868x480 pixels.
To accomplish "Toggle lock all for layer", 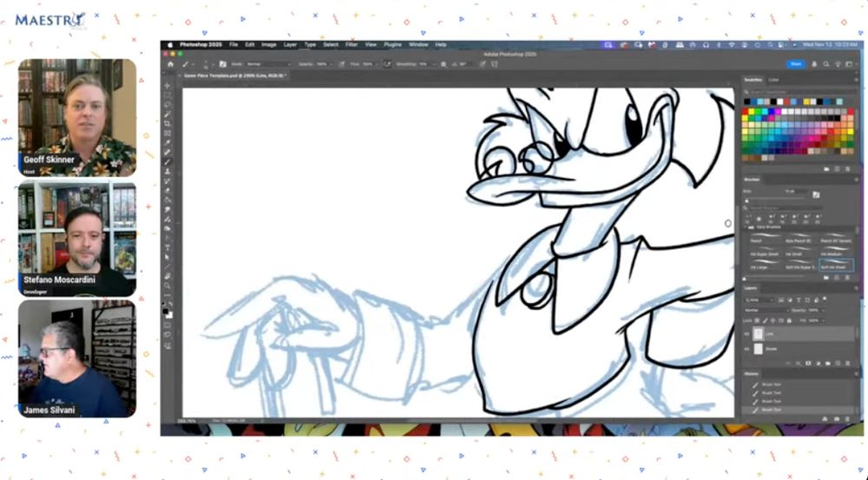I will pos(789,320).
